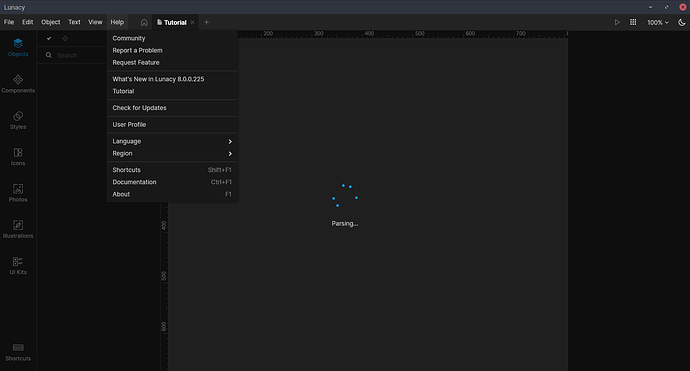Open About menu entry
Image resolution: width=690 pixels, height=371 pixels.
[172, 194]
